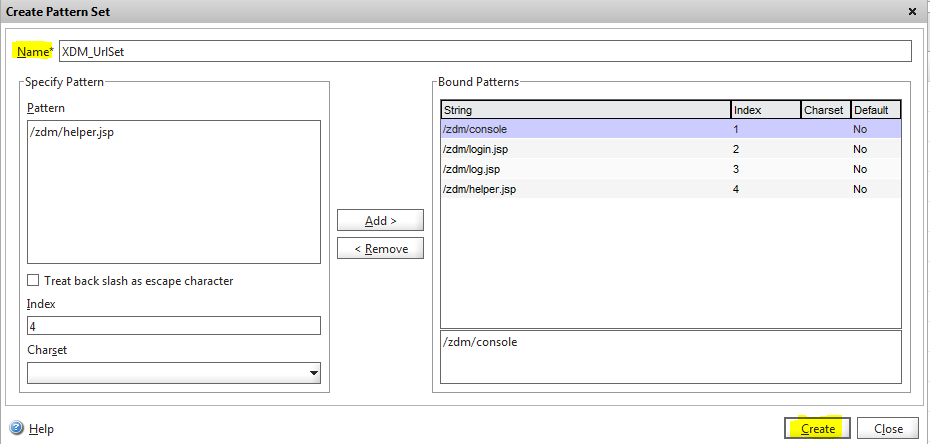Sort by the Index column header
This screenshot has height=444, width=930.
tap(765, 110)
